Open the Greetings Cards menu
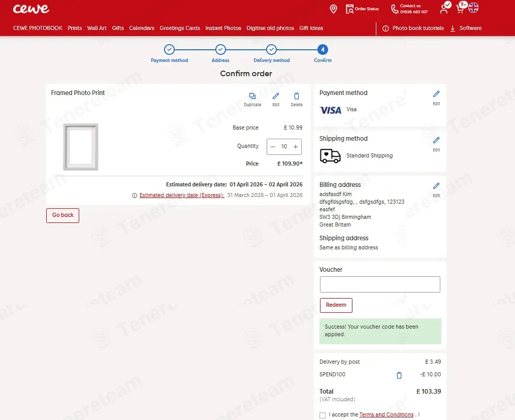Viewport: 515px width, 420px height. pyautogui.click(x=180, y=28)
